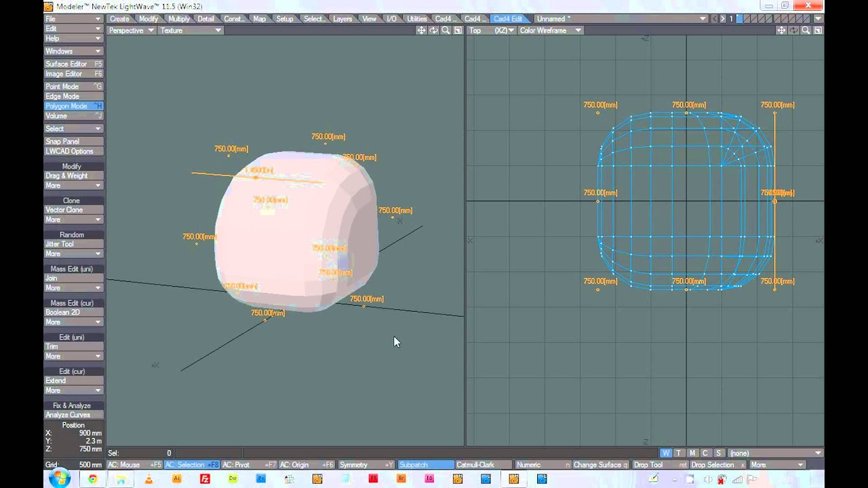Open Adobe Flash from the taskbar

[373, 479]
